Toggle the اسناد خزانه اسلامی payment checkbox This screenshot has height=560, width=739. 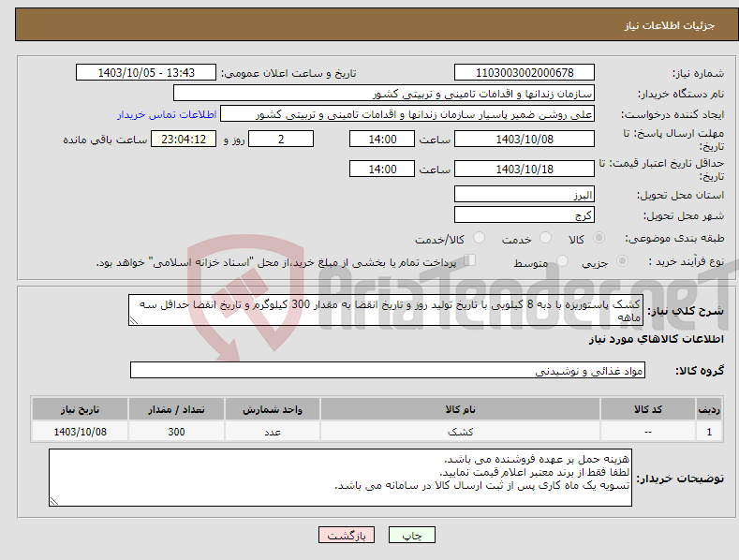pyautogui.click(x=470, y=260)
